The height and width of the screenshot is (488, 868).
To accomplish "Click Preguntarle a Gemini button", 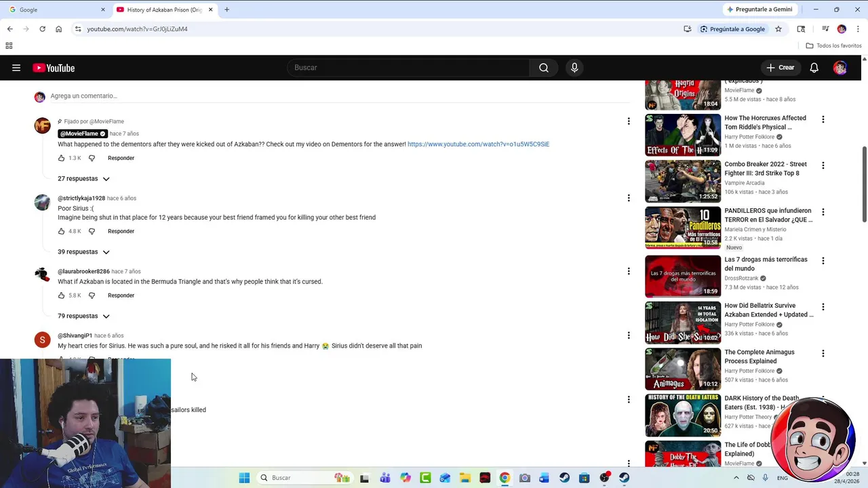I will pos(759,9).
